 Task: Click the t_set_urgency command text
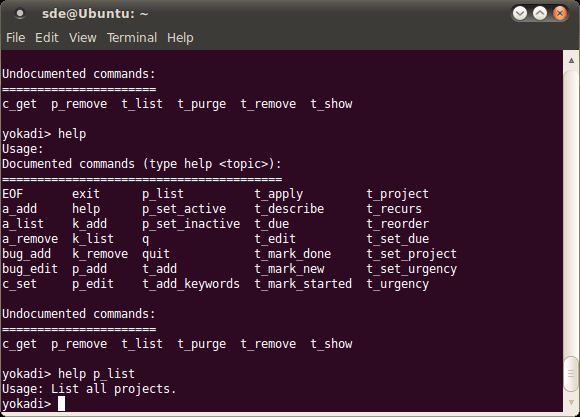412,269
